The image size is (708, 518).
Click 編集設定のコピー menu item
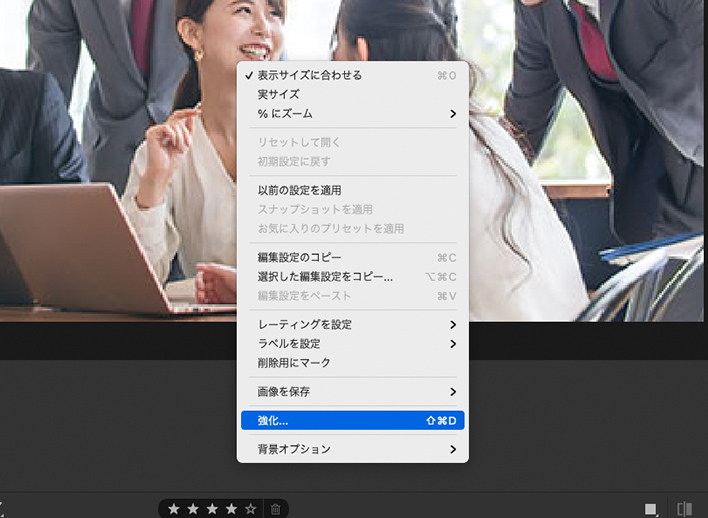click(353, 257)
